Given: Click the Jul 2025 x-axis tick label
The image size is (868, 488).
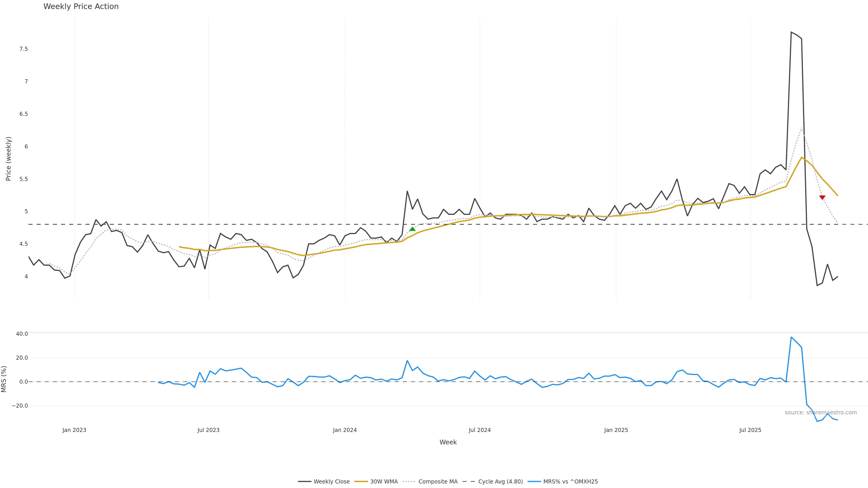Looking at the screenshot, I should point(750,430).
